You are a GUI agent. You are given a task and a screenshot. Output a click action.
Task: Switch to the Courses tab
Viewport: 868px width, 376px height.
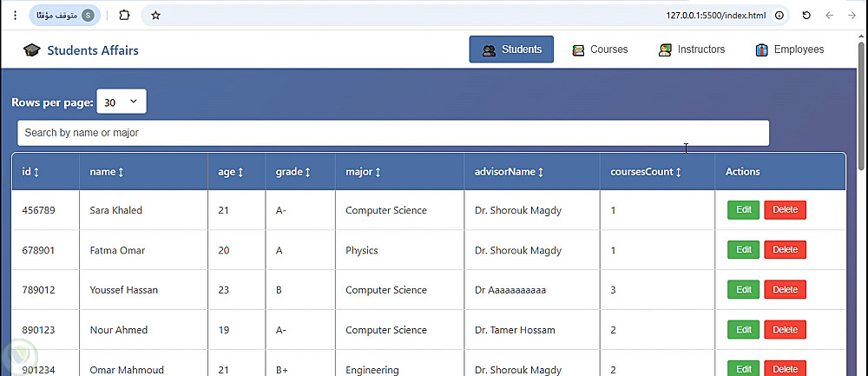click(600, 49)
